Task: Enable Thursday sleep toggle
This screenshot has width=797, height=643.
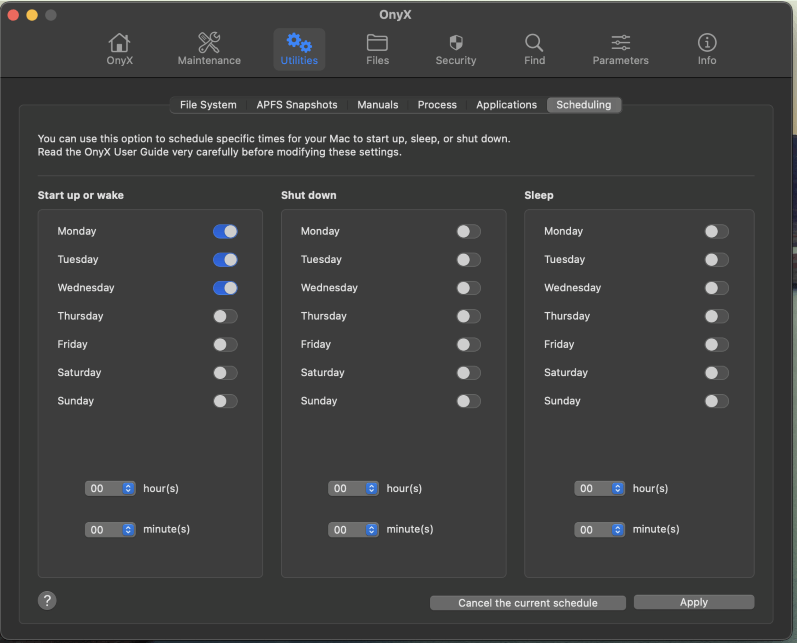Action: click(717, 316)
